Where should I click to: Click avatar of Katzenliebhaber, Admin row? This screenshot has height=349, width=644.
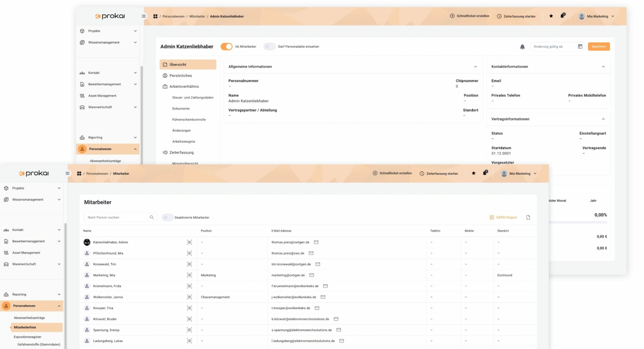click(x=87, y=242)
